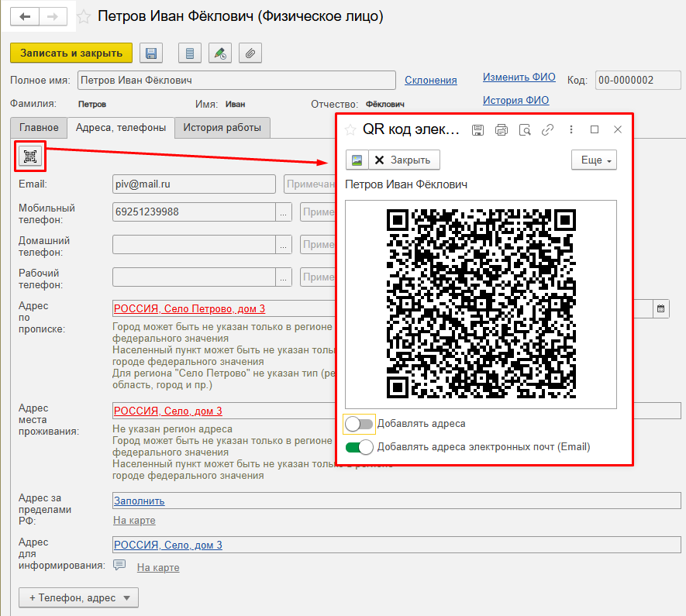Switch to the Главное tab
Image resolution: width=686 pixels, height=616 pixels.
pos(39,128)
